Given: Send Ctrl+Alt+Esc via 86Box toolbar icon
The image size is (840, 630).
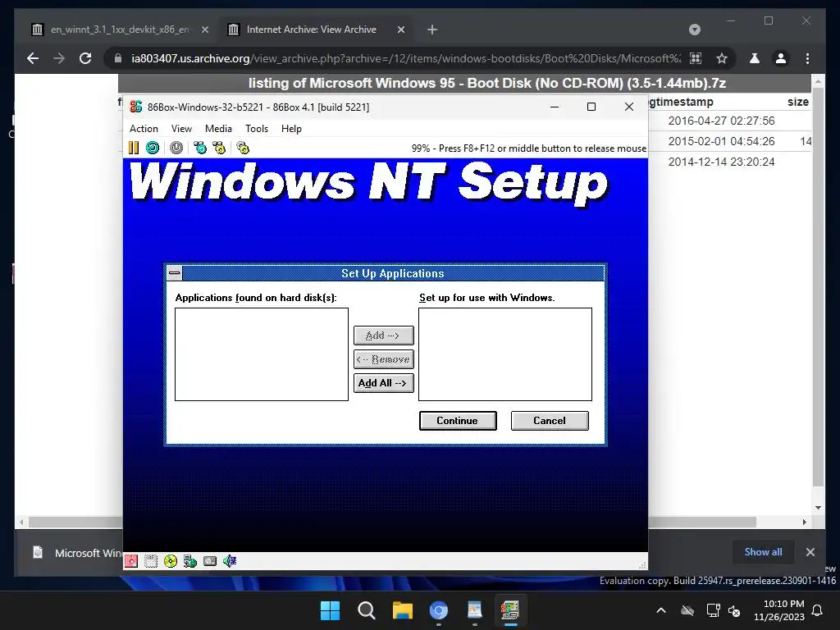Looking at the screenshot, I should 219,148.
